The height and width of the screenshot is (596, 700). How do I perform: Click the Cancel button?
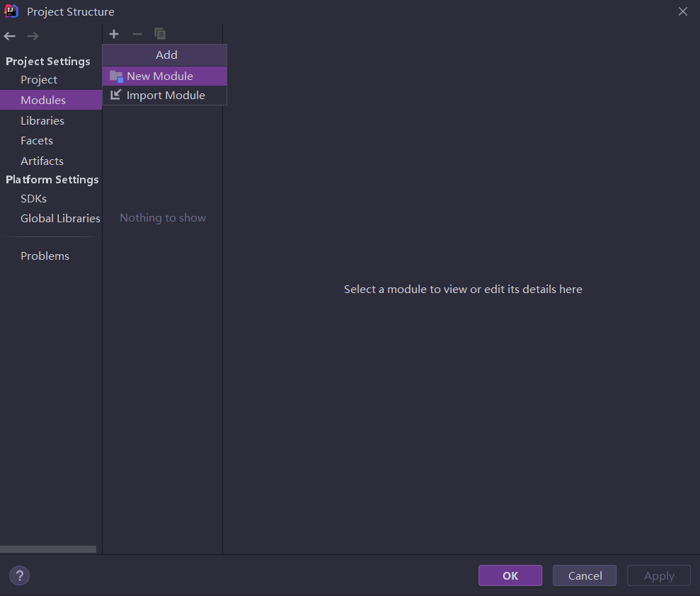click(x=585, y=575)
